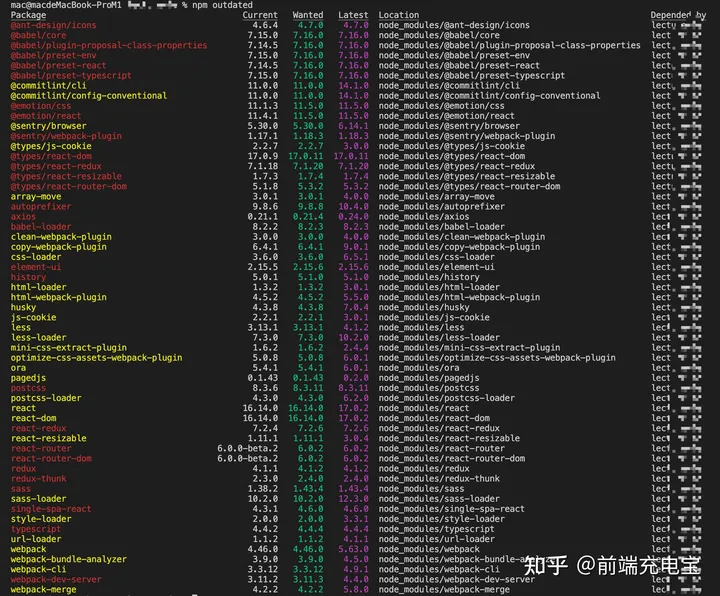The width and height of the screenshot is (720, 596).
Task: Select the path node_modules/@babel/preset-env
Action: click(x=454, y=56)
